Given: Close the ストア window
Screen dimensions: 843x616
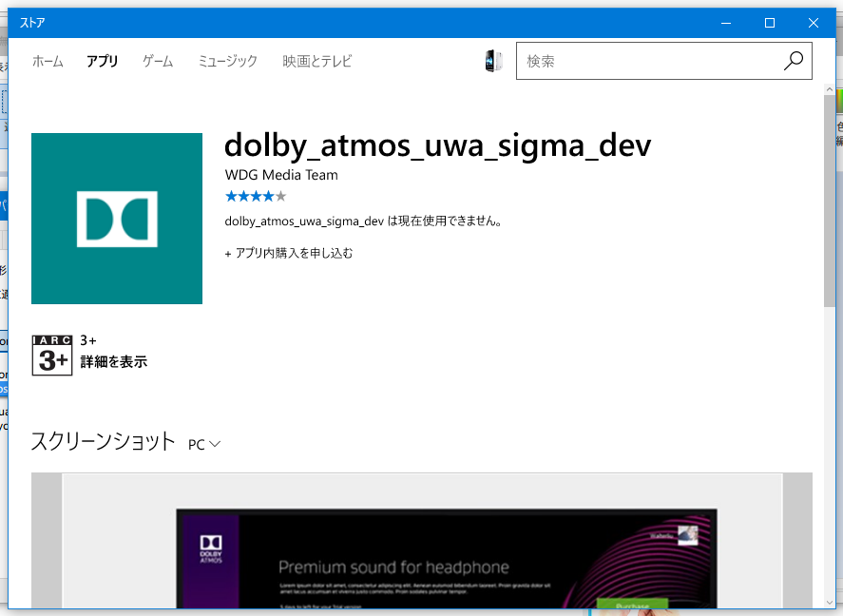Looking at the screenshot, I should [814, 23].
